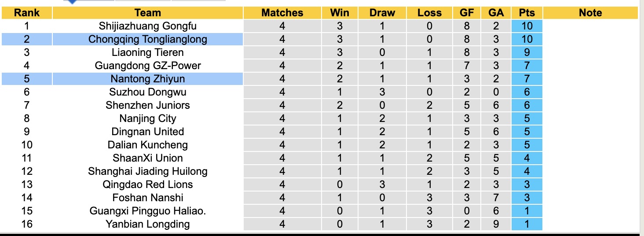Select the Liaoning Tieren team

click(147, 52)
